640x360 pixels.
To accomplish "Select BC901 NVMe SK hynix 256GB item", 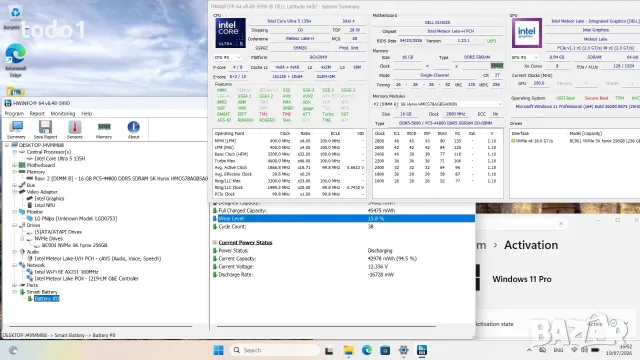I will [74, 245].
